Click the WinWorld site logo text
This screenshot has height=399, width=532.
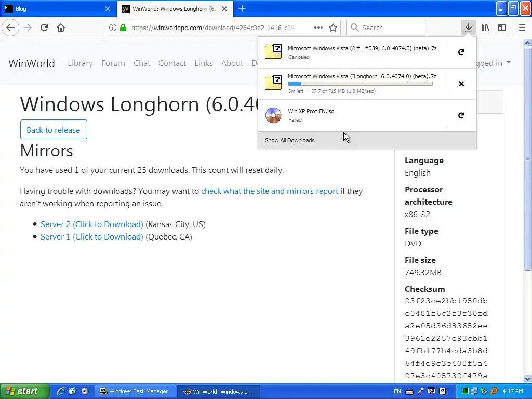[x=32, y=63]
